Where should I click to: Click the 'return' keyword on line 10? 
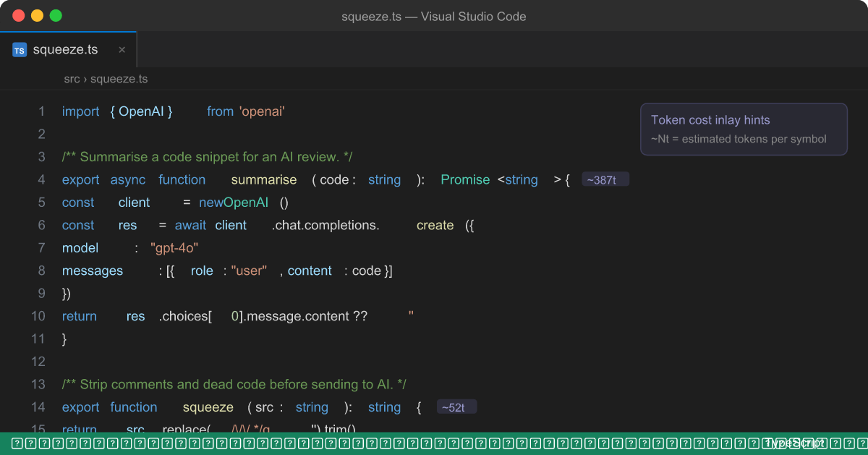point(80,316)
